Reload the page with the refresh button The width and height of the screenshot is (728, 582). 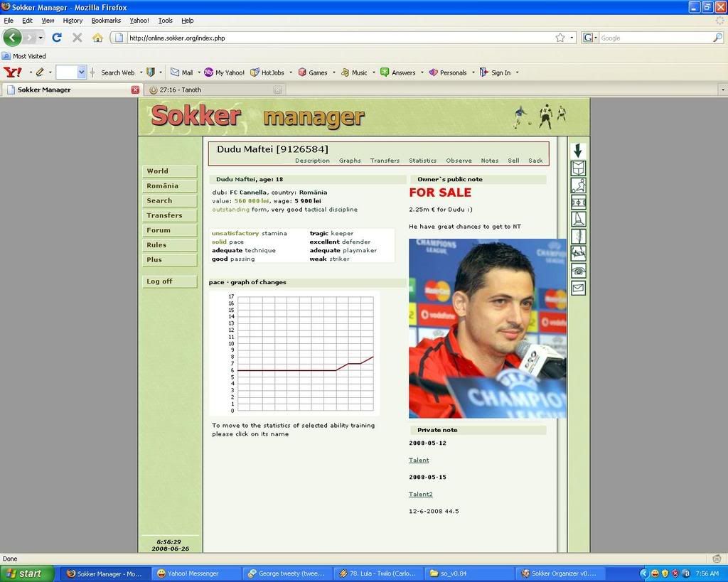[57, 38]
